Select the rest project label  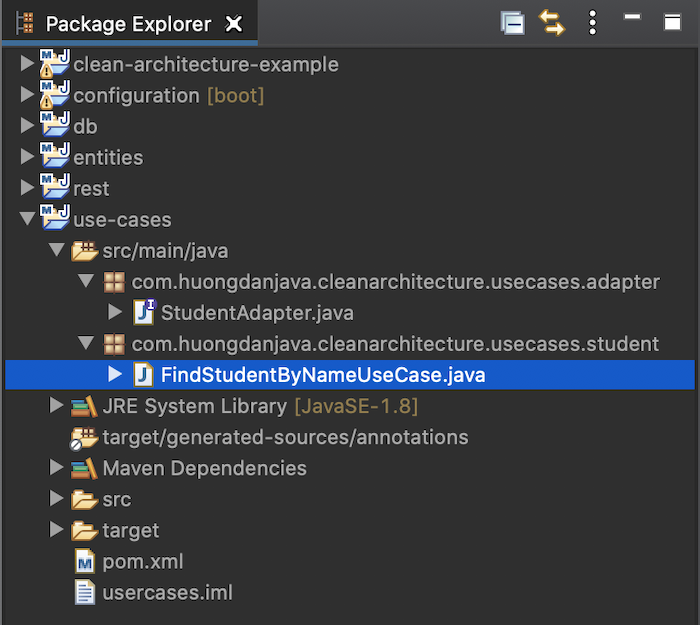(x=91, y=189)
